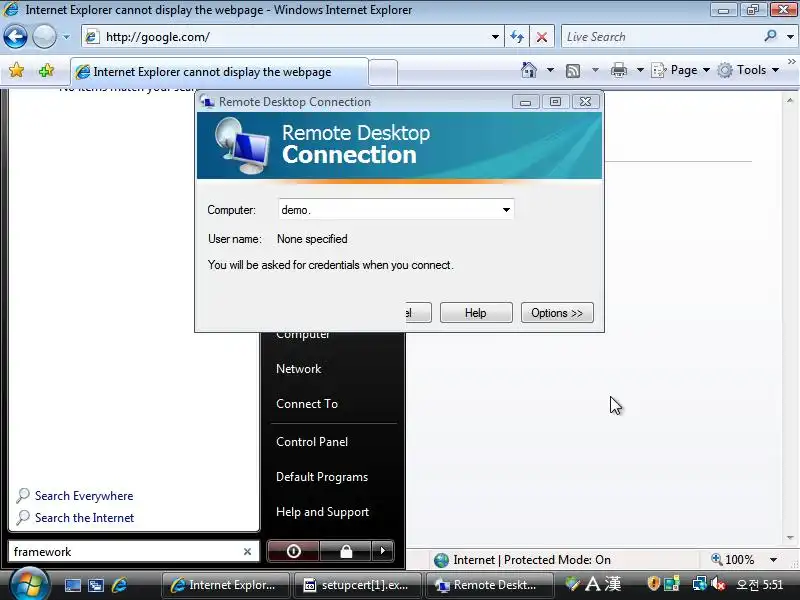Expand the Feeds dropdown arrow
This screenshot has height=600, width=800.
tap(595, 70)
